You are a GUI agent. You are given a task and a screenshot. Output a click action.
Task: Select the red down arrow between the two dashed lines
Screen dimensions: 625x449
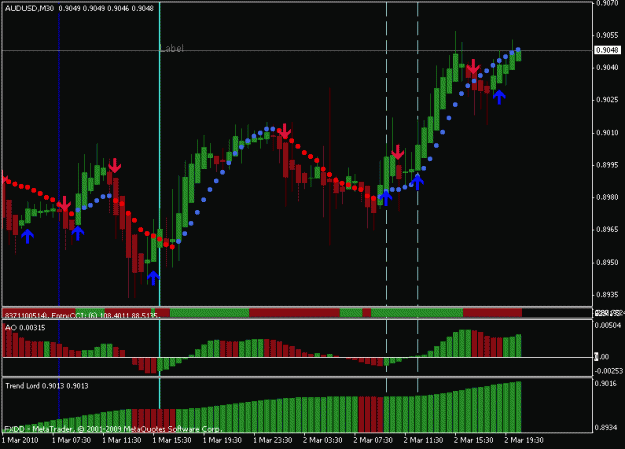click(397, 152)
